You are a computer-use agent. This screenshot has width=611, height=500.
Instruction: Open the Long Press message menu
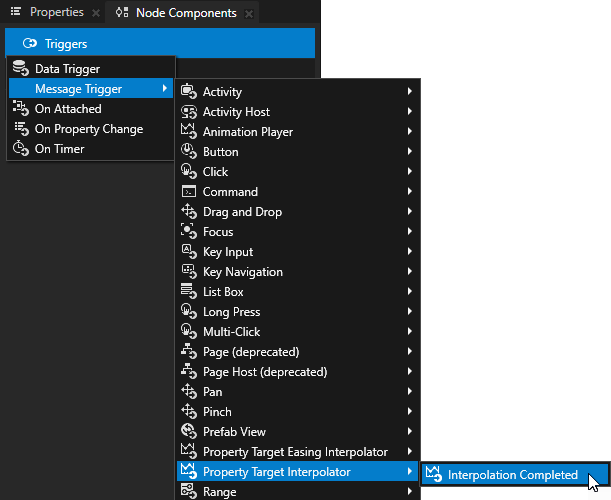[x=232, y=312]
